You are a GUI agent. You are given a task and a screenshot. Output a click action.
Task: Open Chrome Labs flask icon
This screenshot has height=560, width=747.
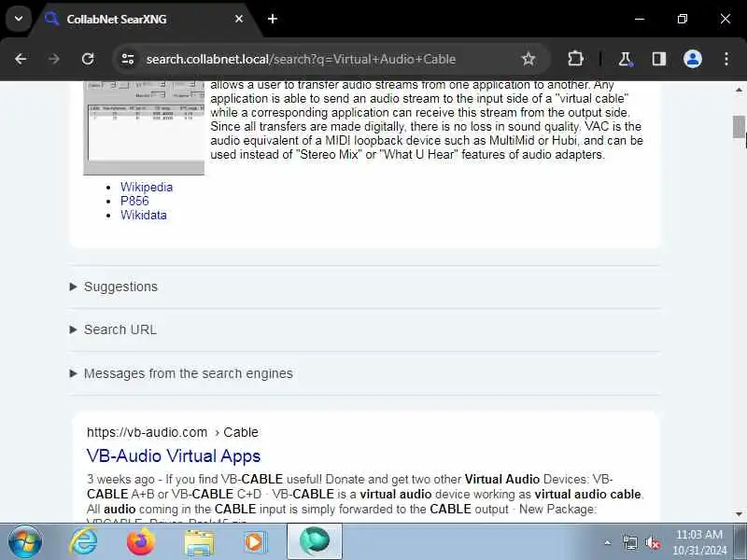pos(625,59)
